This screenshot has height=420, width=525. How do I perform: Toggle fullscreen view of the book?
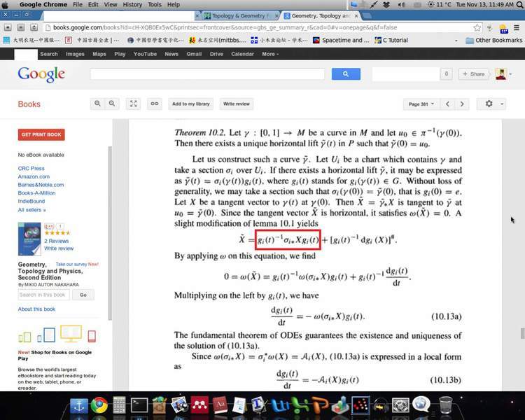click(x=133, y=104)
